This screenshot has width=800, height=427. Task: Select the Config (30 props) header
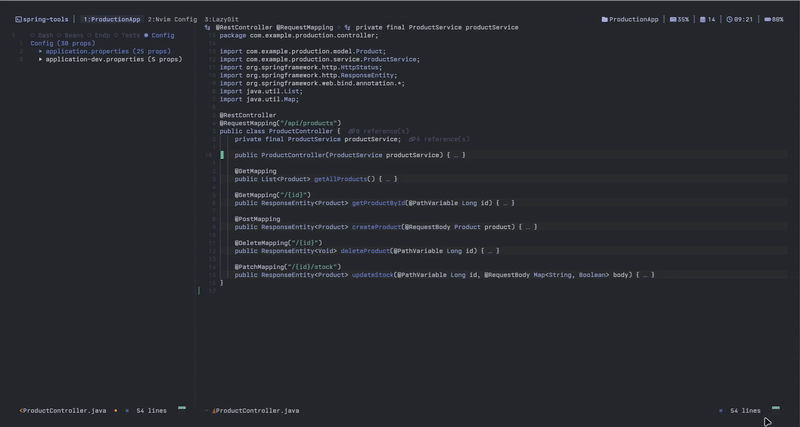point(63,43)
